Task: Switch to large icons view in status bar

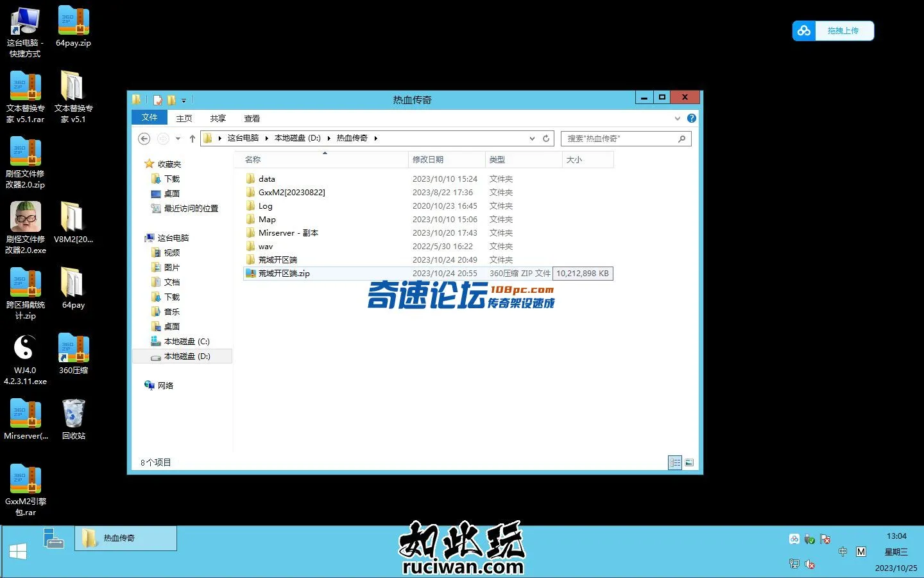Action: 689,462
